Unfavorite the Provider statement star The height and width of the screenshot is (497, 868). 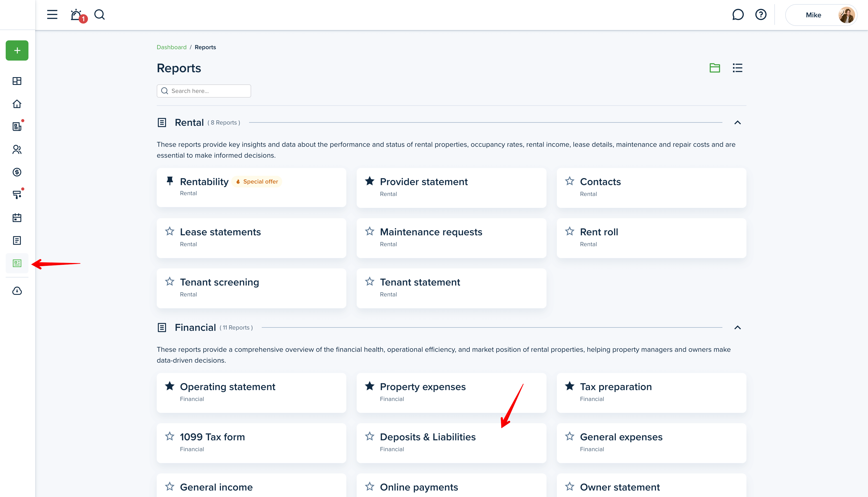point(369,181)
